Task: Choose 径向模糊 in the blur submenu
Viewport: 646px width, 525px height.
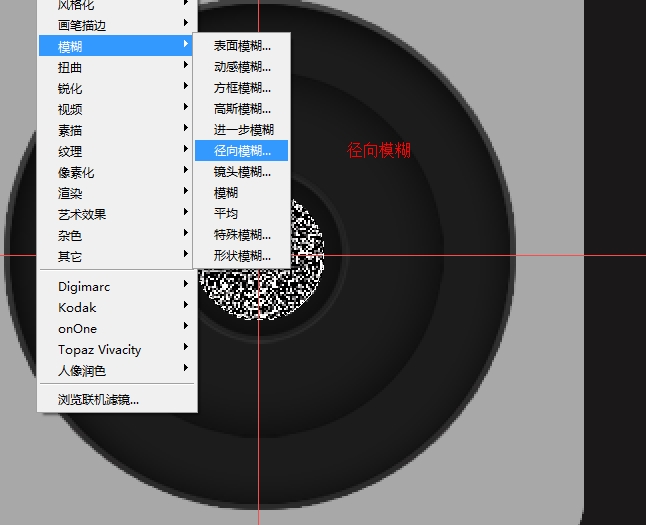Action: click(242, 151)
